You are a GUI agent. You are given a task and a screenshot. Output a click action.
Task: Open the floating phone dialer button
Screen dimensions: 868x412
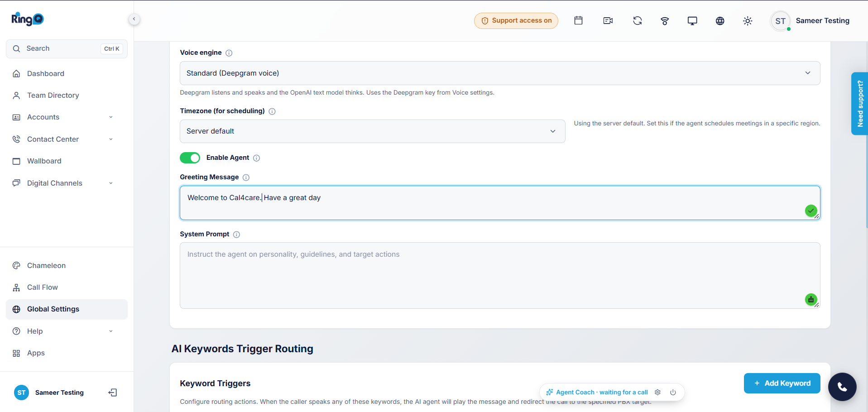coord(842,387)
